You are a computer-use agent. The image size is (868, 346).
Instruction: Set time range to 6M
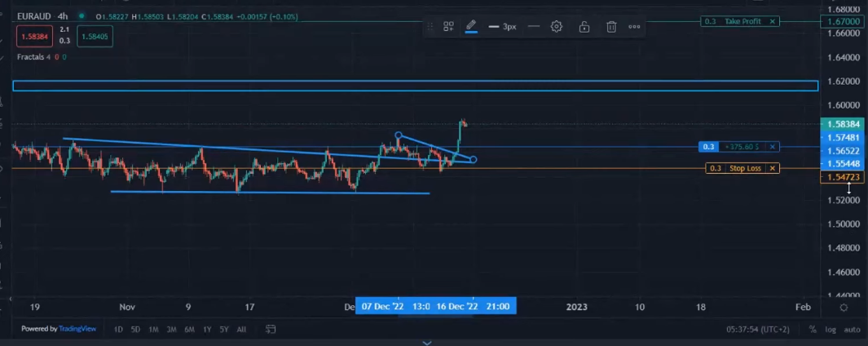click(x=189, y=330)
